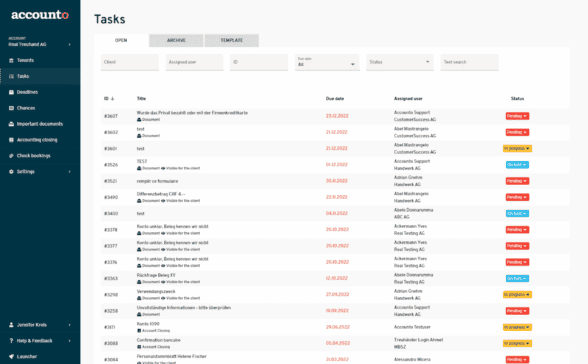Open the In progress status dropdown for Verwendungszweck

click(517, 295)
